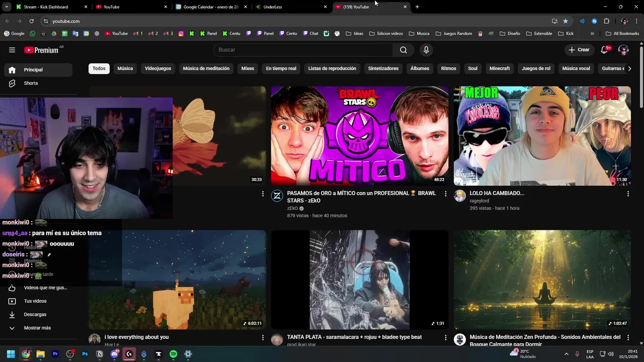Open options for i love everything video
644x362 pixels.
click(x=263, y=337)
